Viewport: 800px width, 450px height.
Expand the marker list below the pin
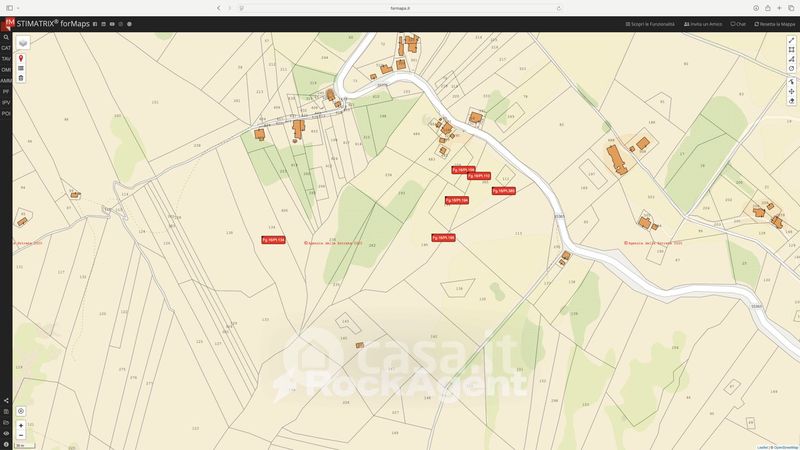[21, 68]
